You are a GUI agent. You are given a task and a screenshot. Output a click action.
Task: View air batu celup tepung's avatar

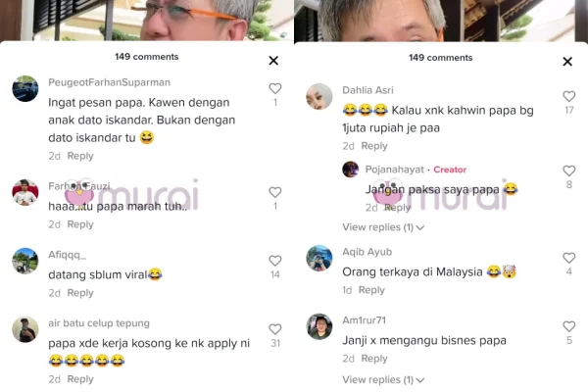[x=25, y=329]
